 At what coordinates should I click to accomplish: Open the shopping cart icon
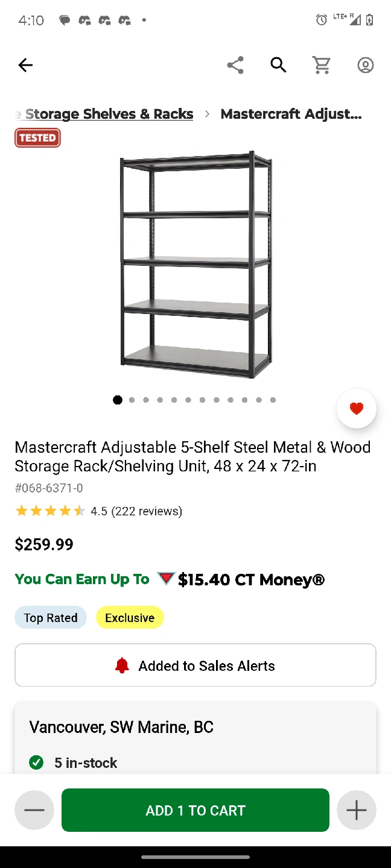tap(322, 65)
